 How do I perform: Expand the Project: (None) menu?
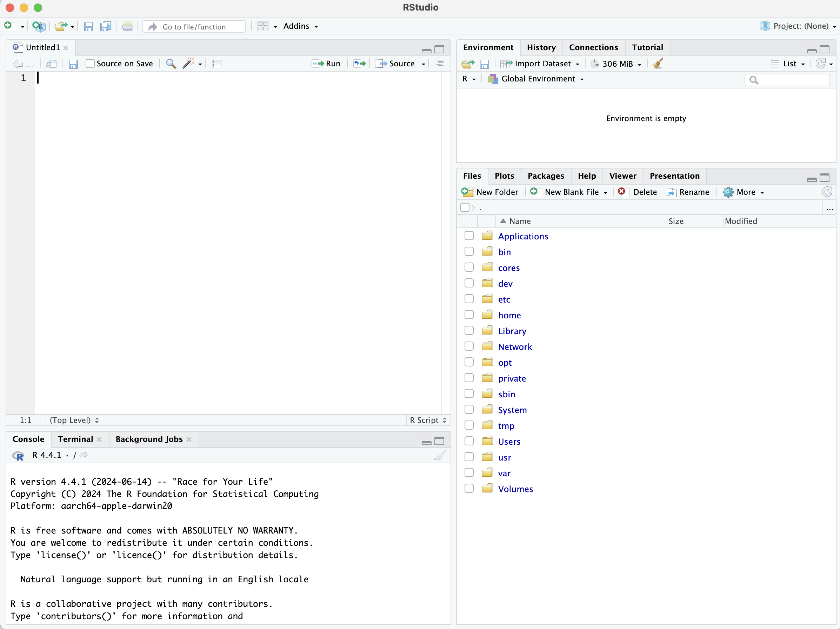coord(798,26)
